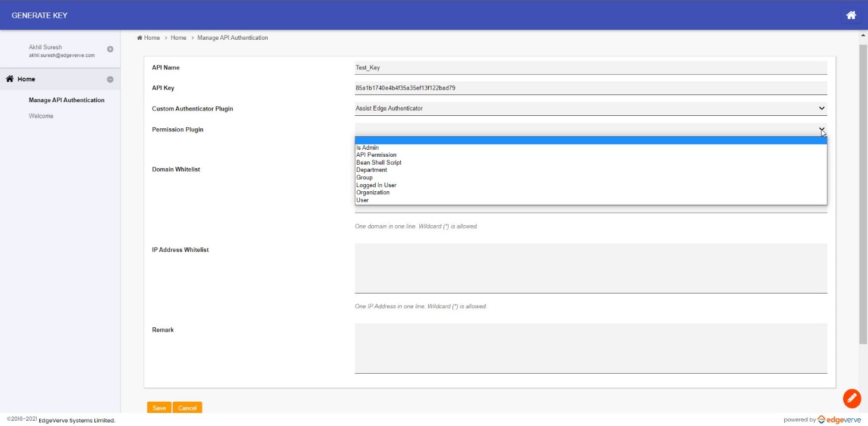Viewport: 868px width, 426px height.
Task: Collapse Home menu with minus icon
Action: point(110,80)
